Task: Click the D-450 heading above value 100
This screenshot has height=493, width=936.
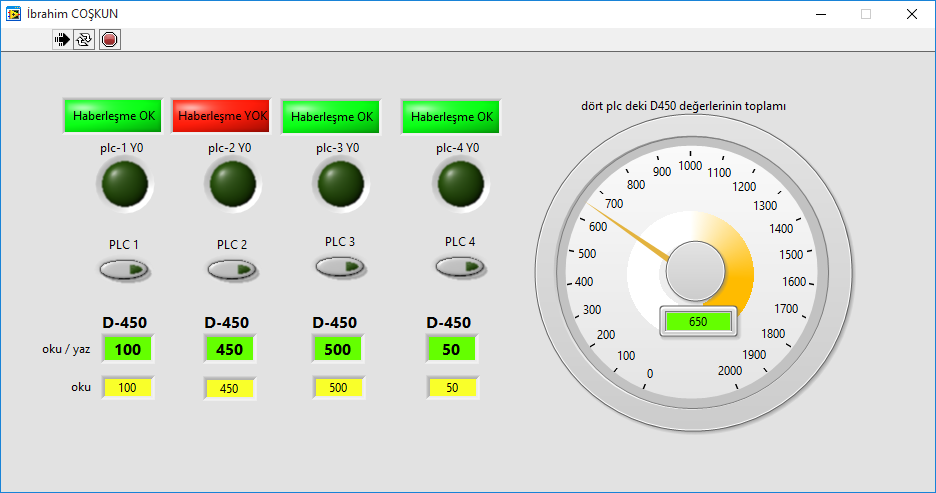Action: [125, 323]
